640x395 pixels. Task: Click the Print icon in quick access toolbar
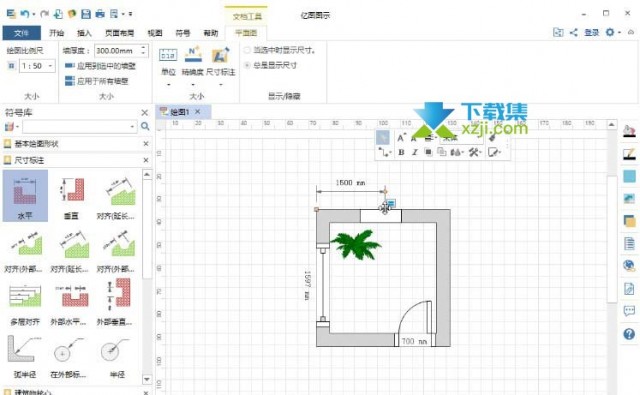tap(100, 14)
